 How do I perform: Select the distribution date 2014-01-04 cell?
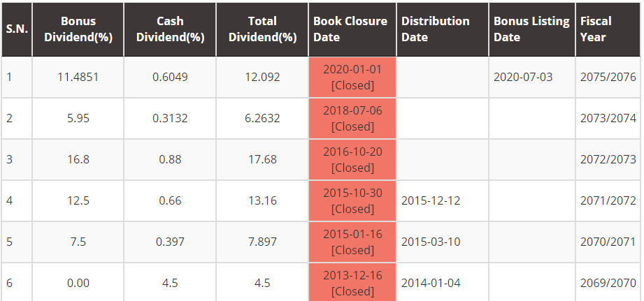431,283
